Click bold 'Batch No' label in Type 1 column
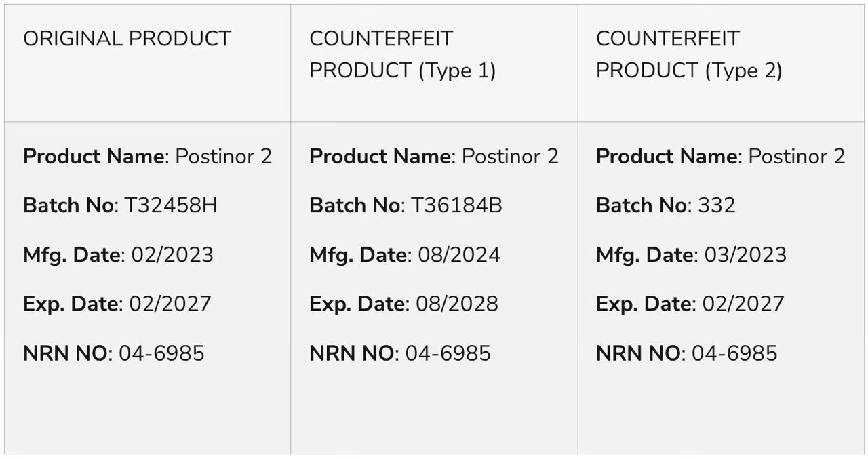The image size is (868, 459). click(x=355, y=205)
